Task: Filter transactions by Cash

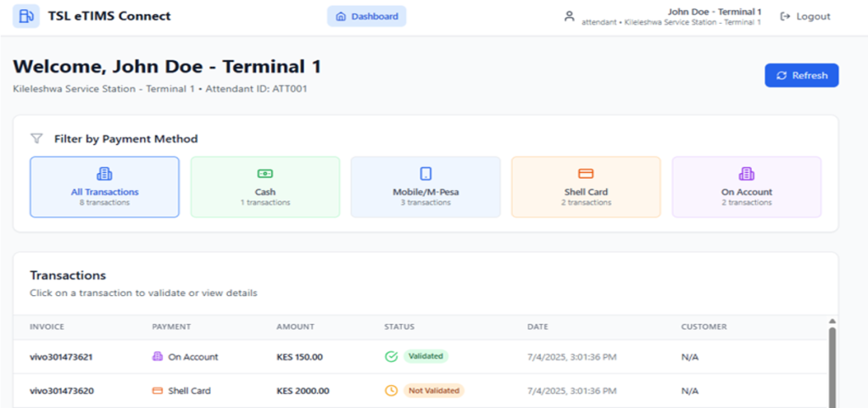Action: tap(265, 187)
